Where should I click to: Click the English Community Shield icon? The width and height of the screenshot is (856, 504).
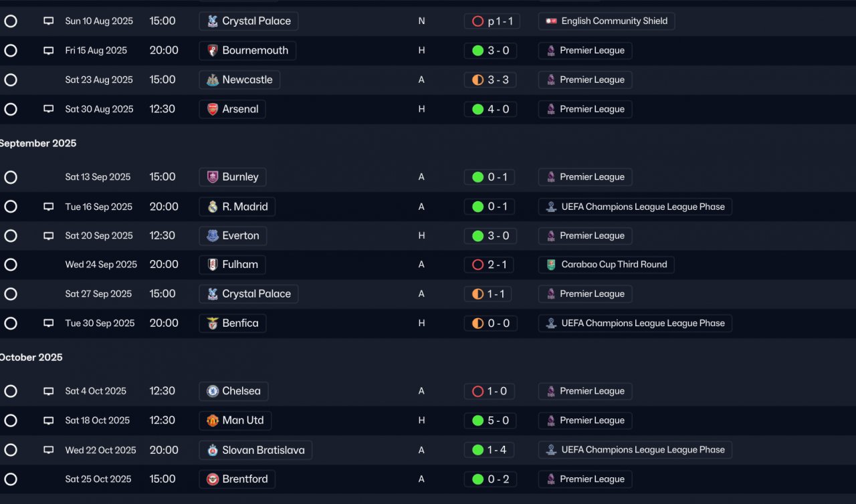pyautogui.click(x=551, y=21)
